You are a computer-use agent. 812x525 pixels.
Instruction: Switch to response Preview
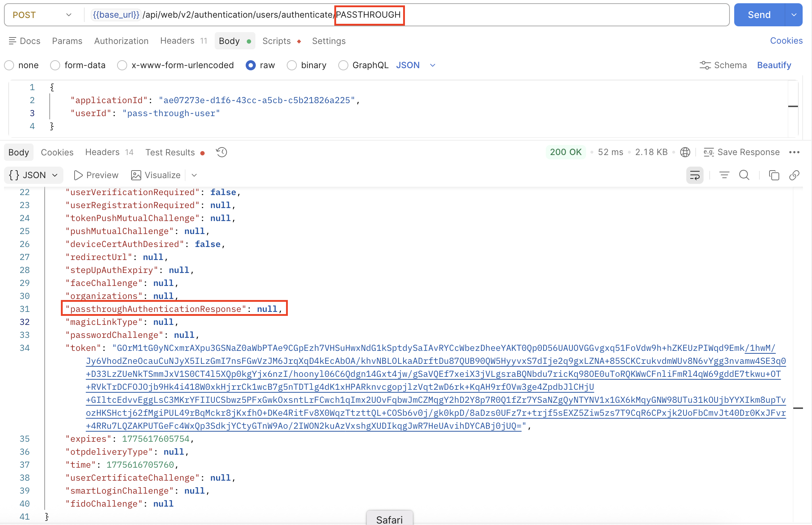pyautogui.click(x=96, y=175)
